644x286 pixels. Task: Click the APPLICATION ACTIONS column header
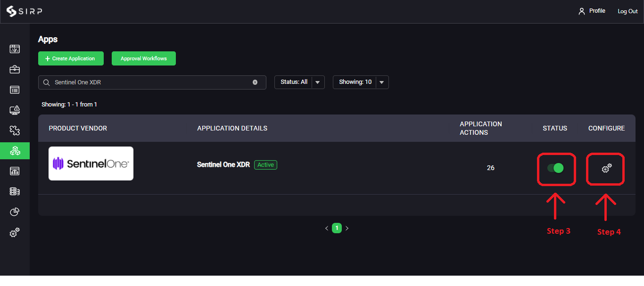(x=481, y=128)
